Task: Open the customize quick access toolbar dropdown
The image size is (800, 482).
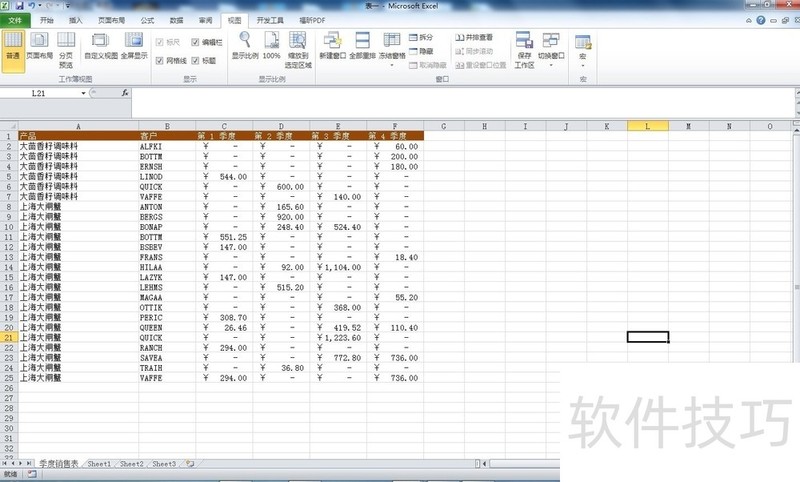Action: 68,6
